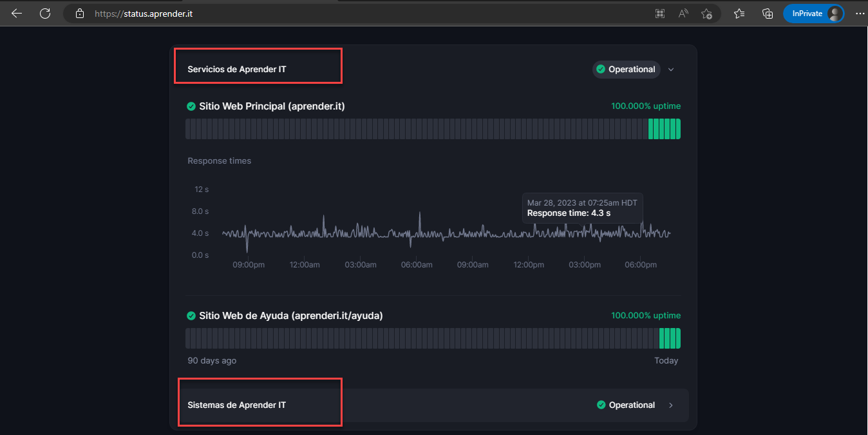Open the Collections panel
868x435 pixels.
(767, 14)
